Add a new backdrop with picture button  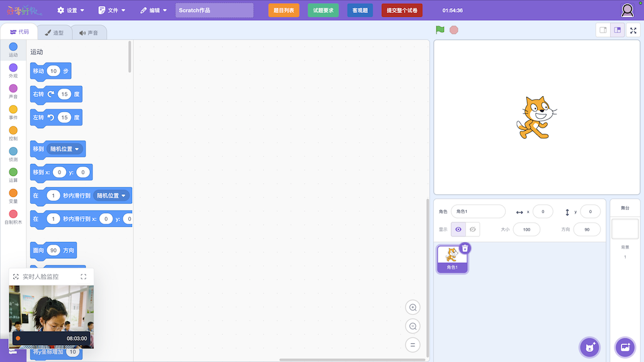click(625, 348)
